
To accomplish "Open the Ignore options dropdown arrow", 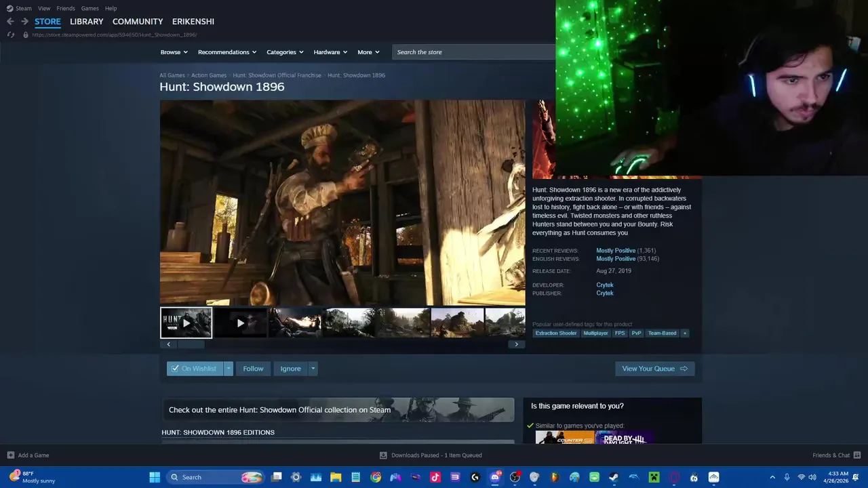I will click(x=313, y=369).
